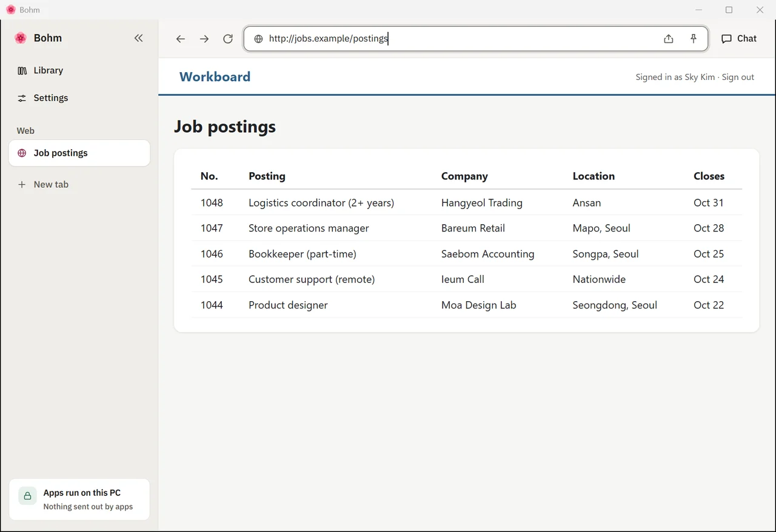The image size is (776, 532).
Task: Click posting number 1048
Action: (212, 203)
